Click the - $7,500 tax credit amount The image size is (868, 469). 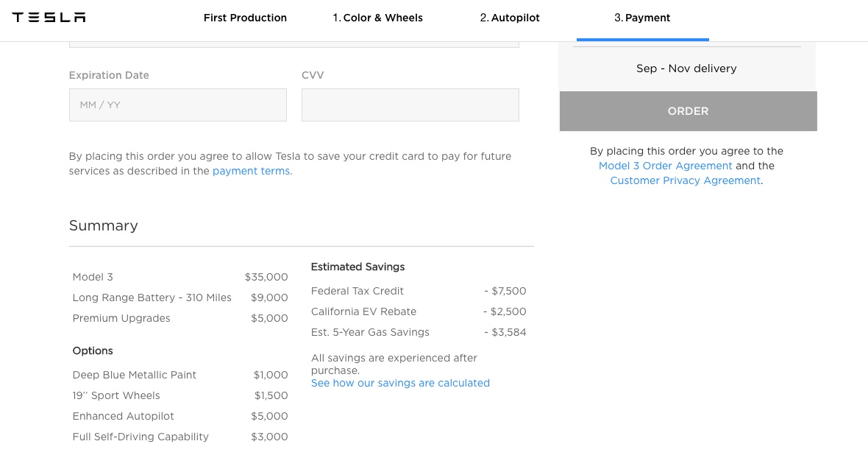click(505, 291)
